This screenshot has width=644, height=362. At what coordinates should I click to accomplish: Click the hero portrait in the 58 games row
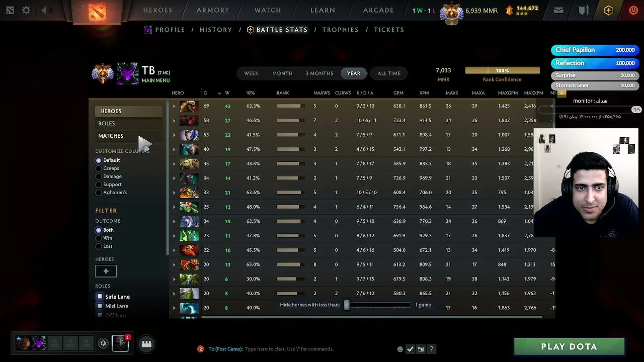189,121
